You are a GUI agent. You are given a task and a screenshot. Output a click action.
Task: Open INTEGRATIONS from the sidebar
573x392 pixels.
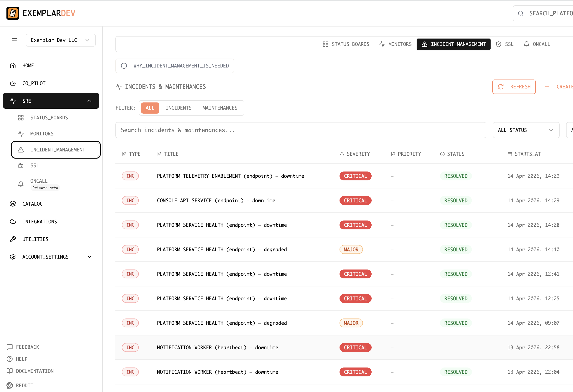pyautogui.click(x=39, y=221)
